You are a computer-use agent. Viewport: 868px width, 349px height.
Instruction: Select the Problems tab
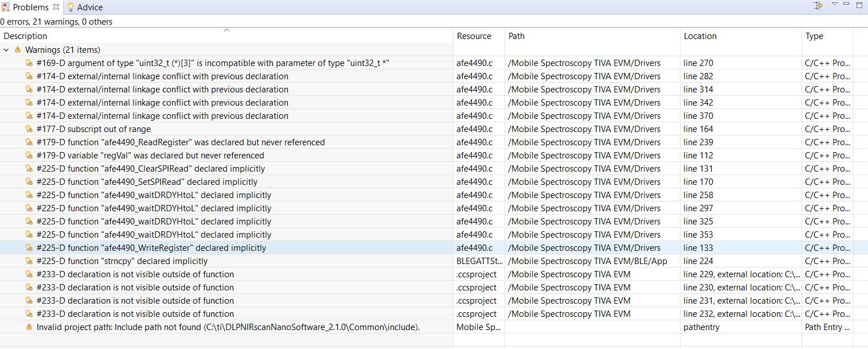coord(30,7)
